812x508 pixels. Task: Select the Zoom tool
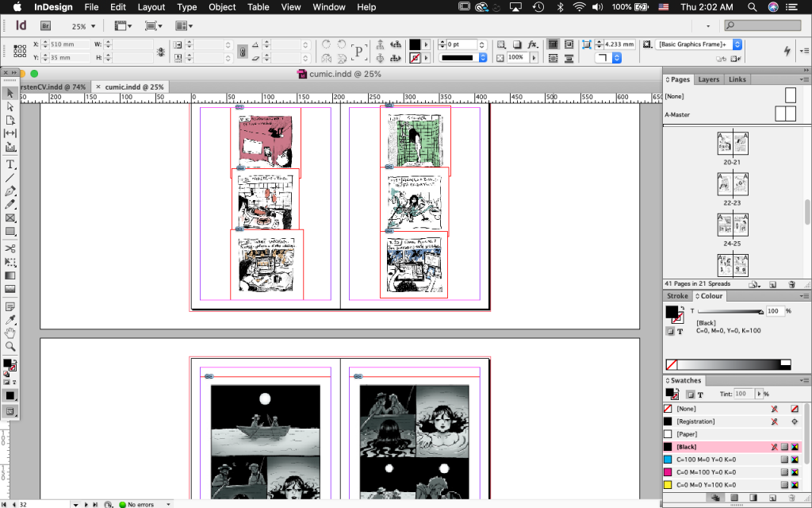click(10, 346)
